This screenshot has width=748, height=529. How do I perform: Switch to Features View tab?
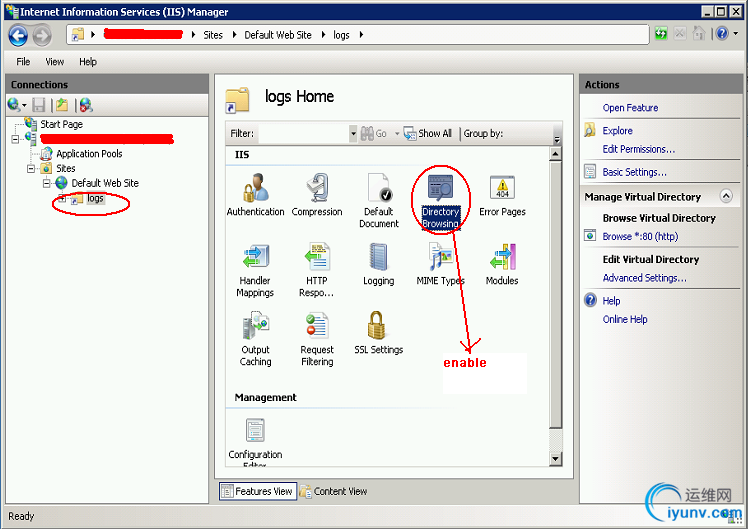(258, 491)
